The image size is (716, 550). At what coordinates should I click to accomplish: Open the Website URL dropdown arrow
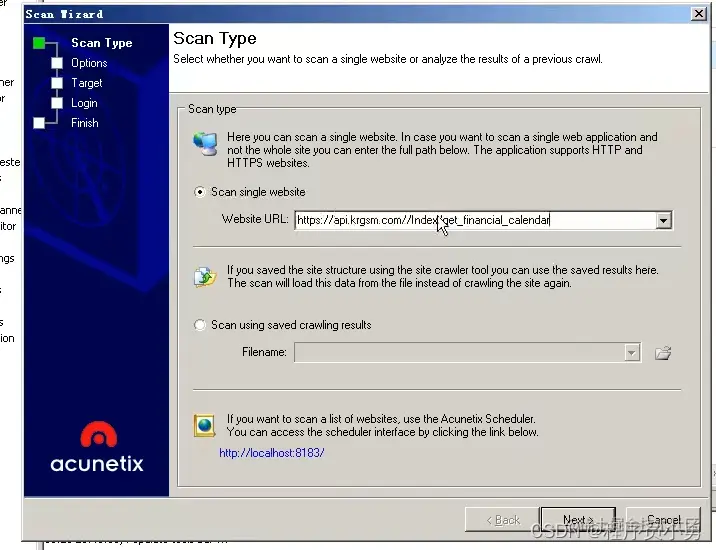point(663,220)
